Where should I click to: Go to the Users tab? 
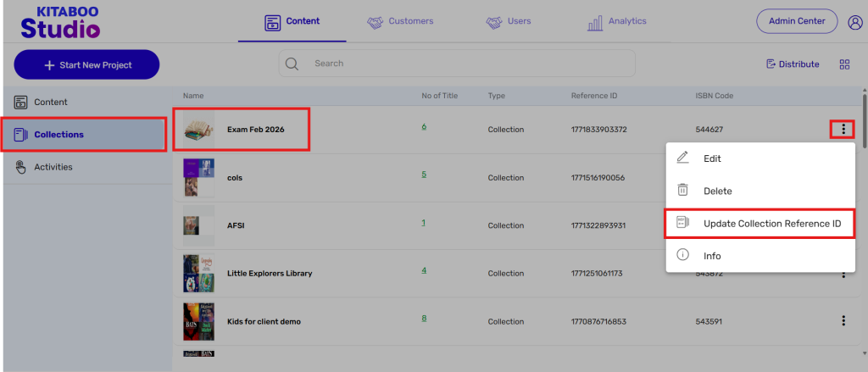pyautogui.click(x=509, y=22)
